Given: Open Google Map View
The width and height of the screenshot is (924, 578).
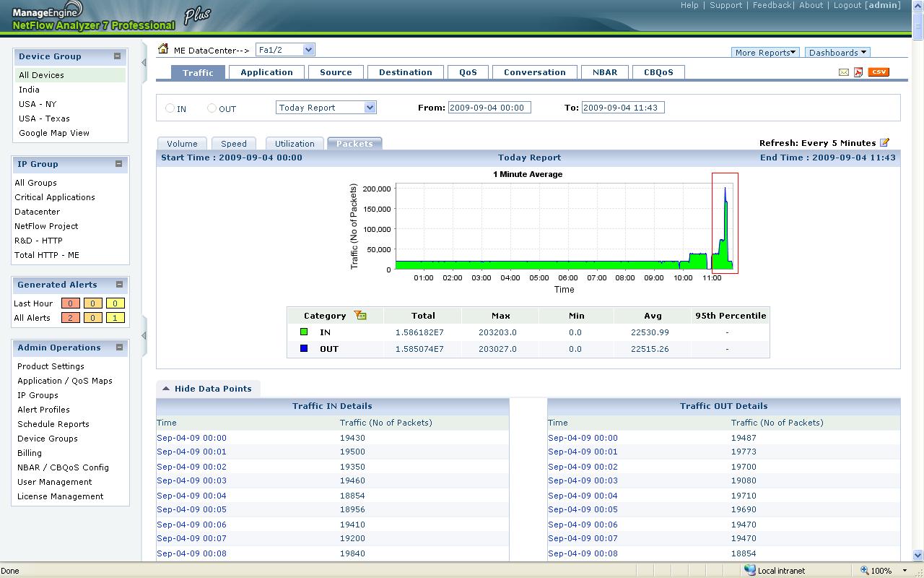Looking at the screenshot, I should (54, 133).
